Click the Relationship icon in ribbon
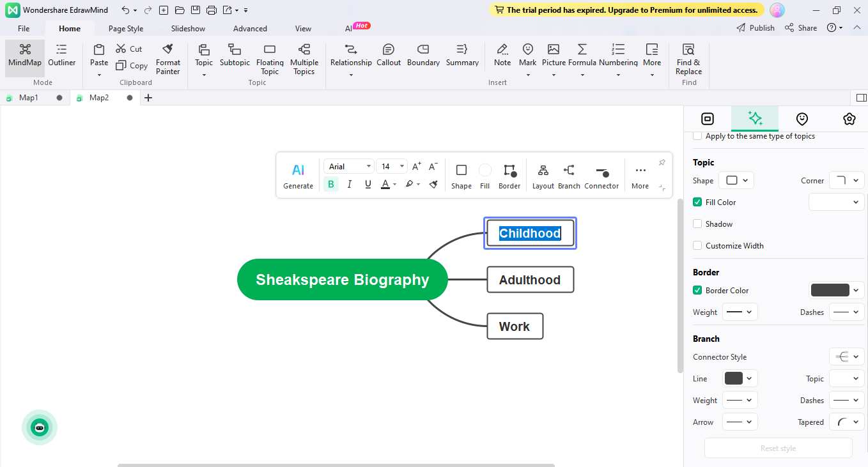Screen dimensions: 868x467 350,50
